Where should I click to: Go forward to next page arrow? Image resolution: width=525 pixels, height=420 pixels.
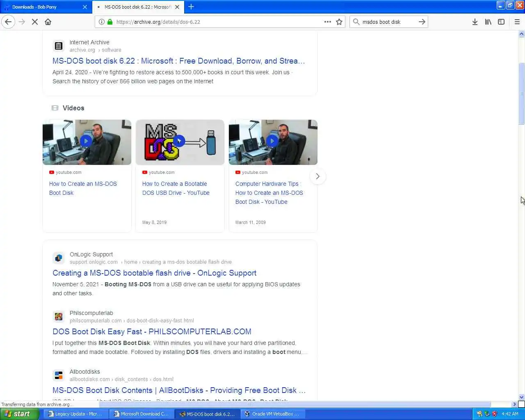(22, 22)
